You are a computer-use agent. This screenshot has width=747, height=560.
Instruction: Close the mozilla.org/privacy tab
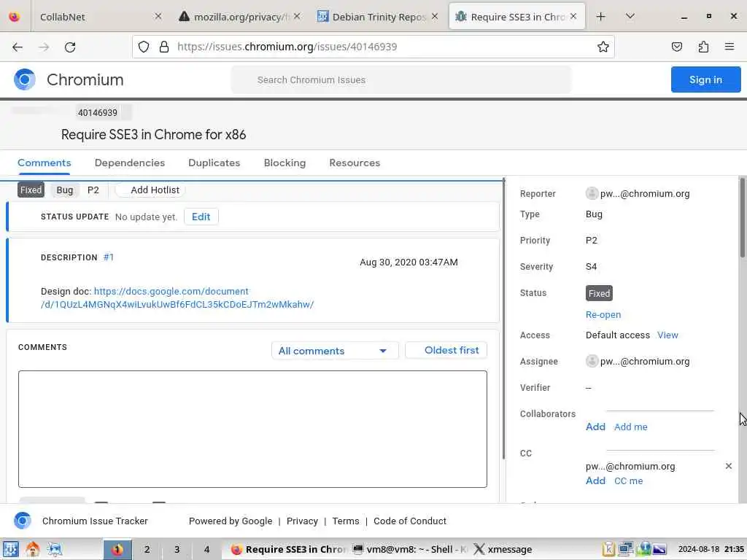[x=297, y=17]
